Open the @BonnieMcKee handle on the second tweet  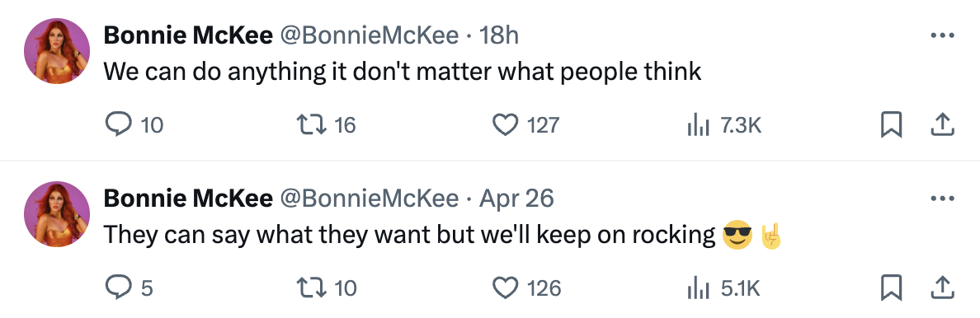coord(369,199)
